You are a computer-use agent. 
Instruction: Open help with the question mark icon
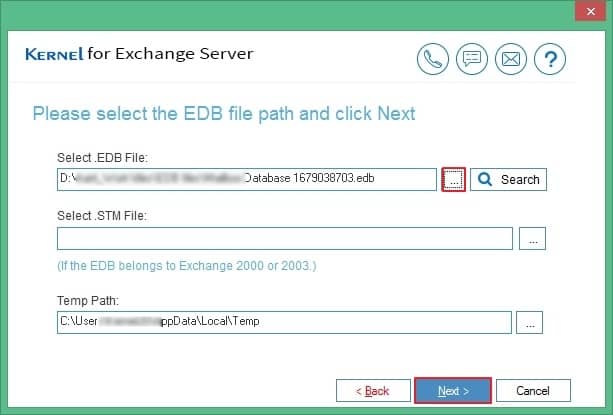(550, 59)
